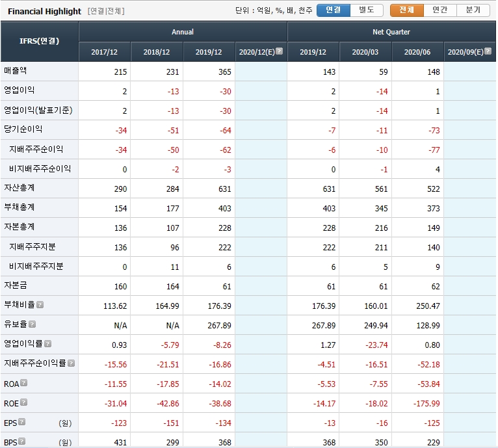Click the 부채총계 value 177 for 2018/12

click(172, 209)
